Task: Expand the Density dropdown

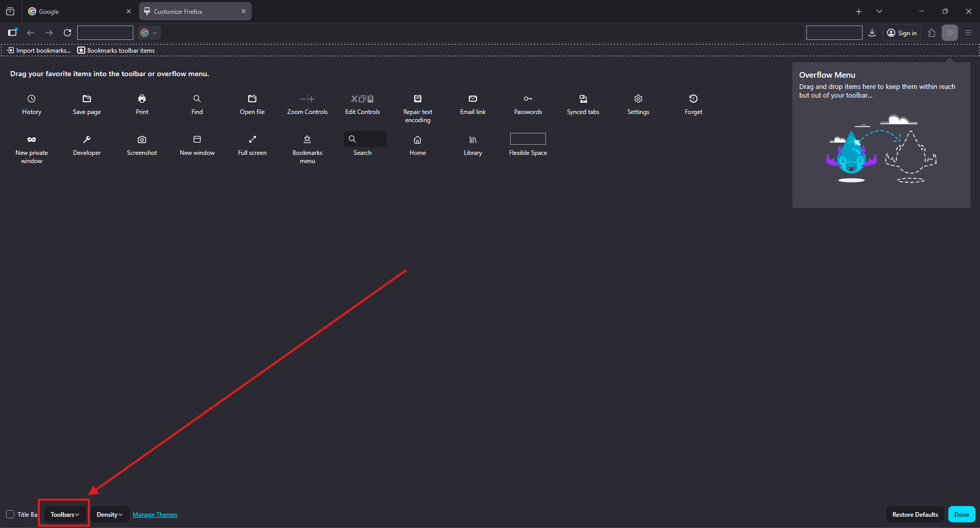Action: tap(110, 514)
